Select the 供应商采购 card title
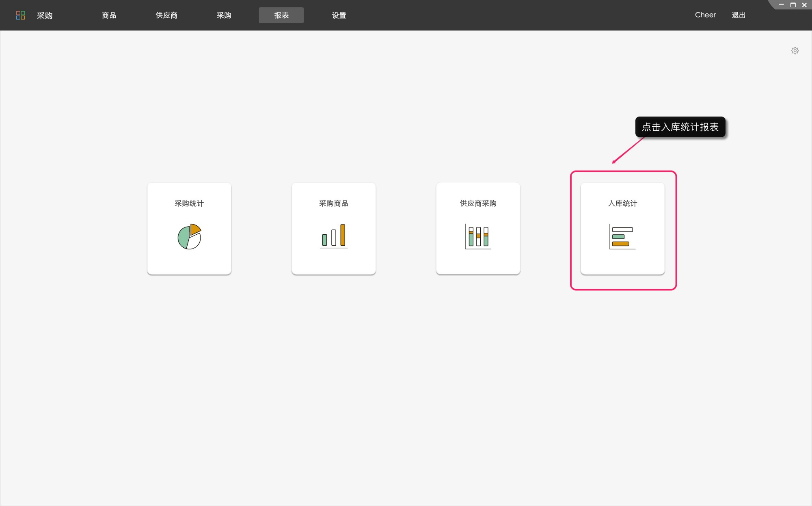Viewport: 812px width, 506px height. point(478,203)
